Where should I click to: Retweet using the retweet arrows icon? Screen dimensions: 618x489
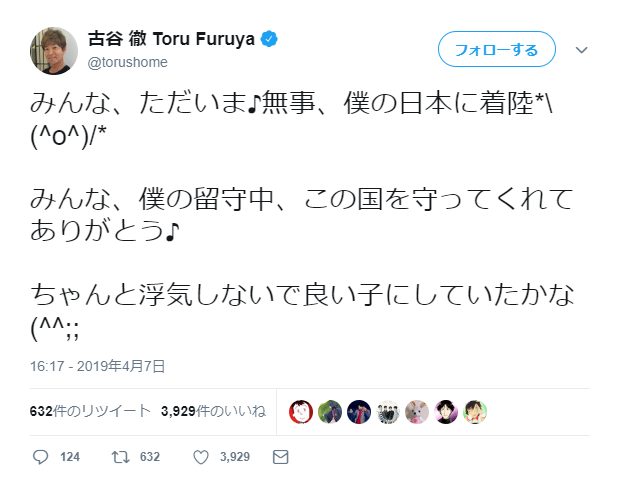point(120,457)
